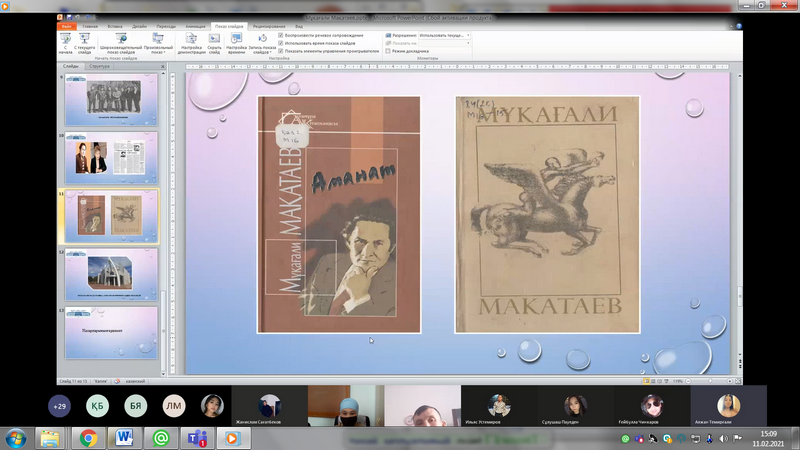Open Windows Start button
This screenshot has width=800, height=450.
16,438
